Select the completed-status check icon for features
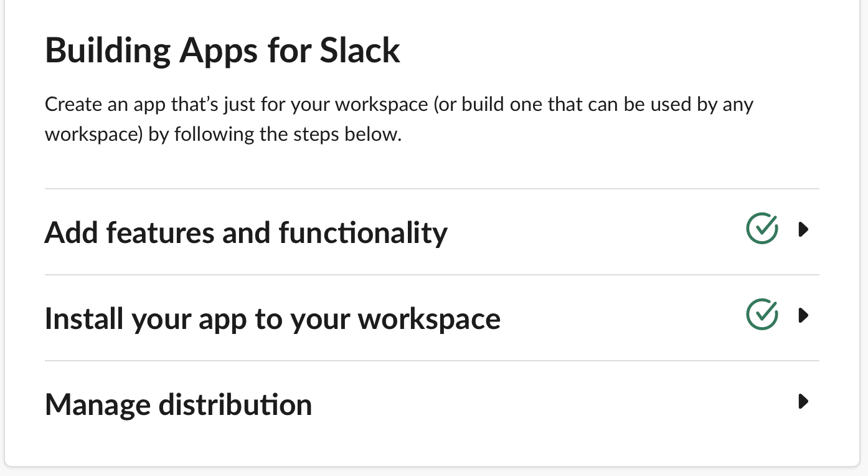Image resolution: width=868 pixels, height=476 pixels. pyautogui.click(x=762, y=229)
